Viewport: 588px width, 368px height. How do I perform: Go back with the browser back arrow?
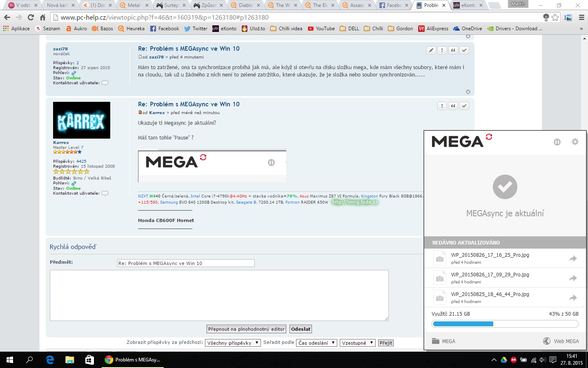click(x=7, y=18)
